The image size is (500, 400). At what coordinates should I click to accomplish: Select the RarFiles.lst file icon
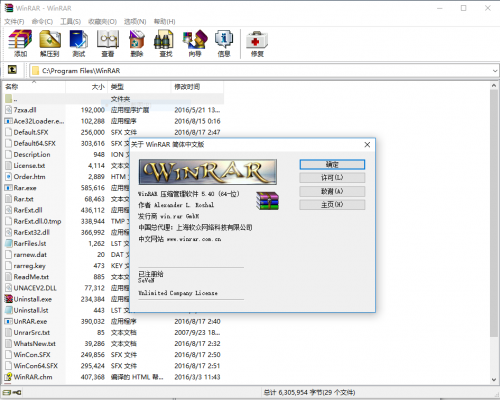click(x=9, y=243)
